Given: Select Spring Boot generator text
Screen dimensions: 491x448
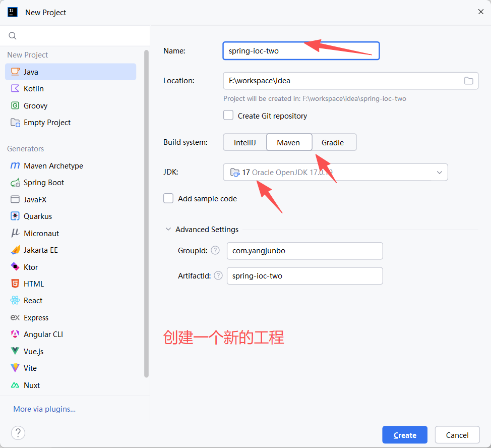Looking at the screenshot, I should (x=44, y=183).
